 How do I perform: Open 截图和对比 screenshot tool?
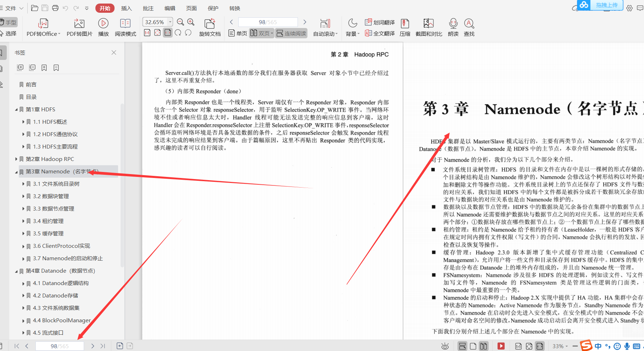click(428, 23)
